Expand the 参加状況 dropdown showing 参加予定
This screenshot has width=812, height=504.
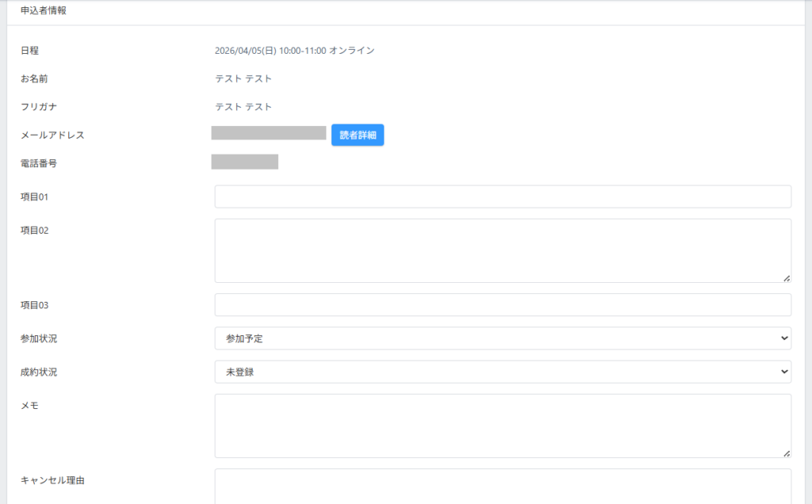click(x=502, y=338)
